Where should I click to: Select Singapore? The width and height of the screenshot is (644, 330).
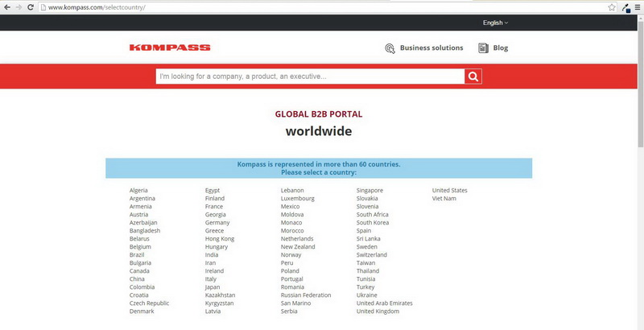point(369,191)
